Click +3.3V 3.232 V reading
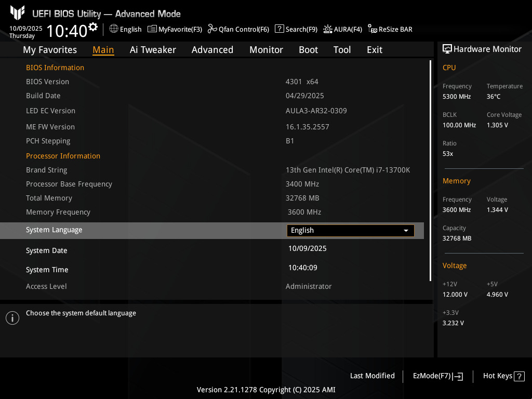The image size is (532, 399). [453, 323]
